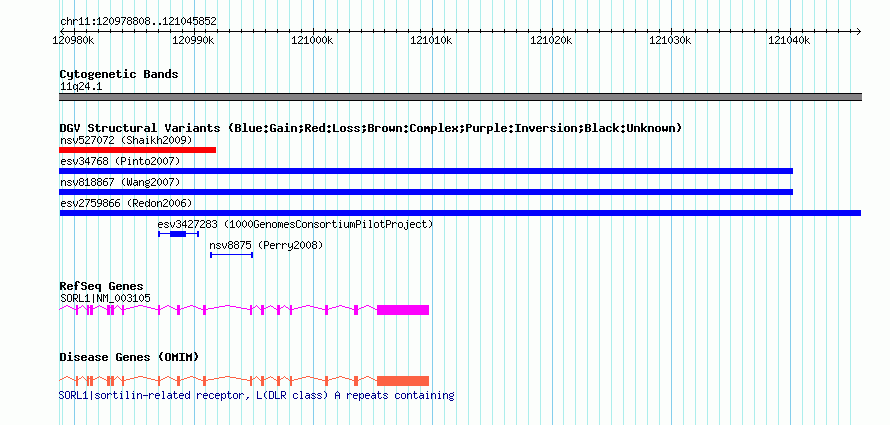Screen dimensions: 890x425
Task: Click the esv2759866 (Redon2006) label
Action: click(126, 203)
